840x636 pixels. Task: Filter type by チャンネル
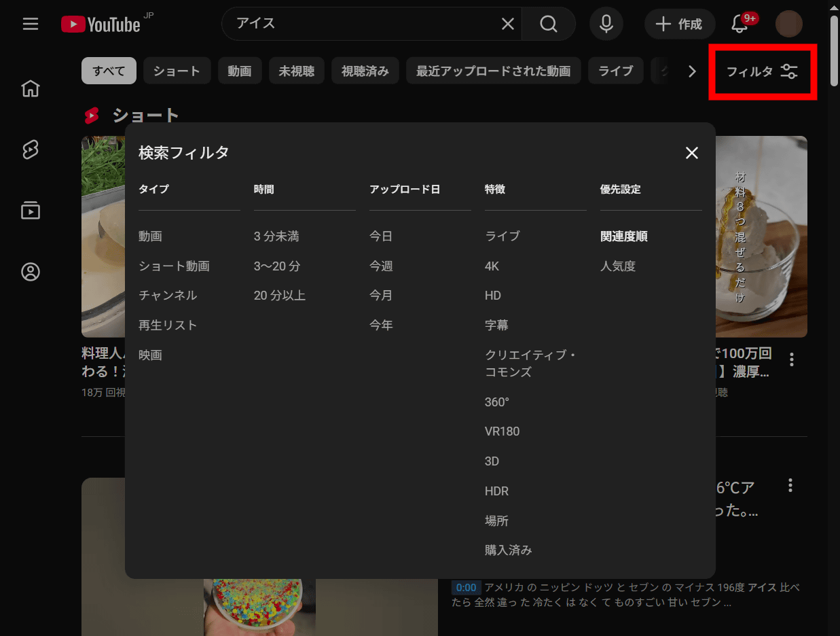click(168, 296)
